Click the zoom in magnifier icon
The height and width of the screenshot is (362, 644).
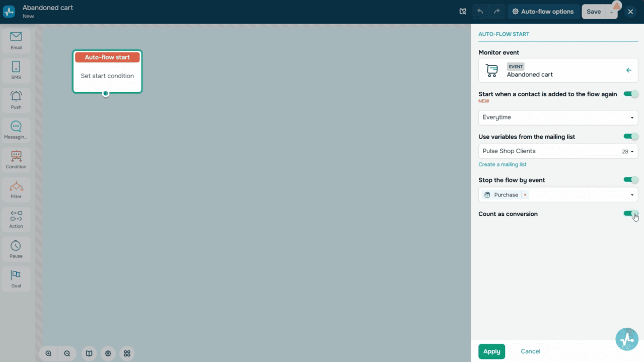(x=48, y=353)
